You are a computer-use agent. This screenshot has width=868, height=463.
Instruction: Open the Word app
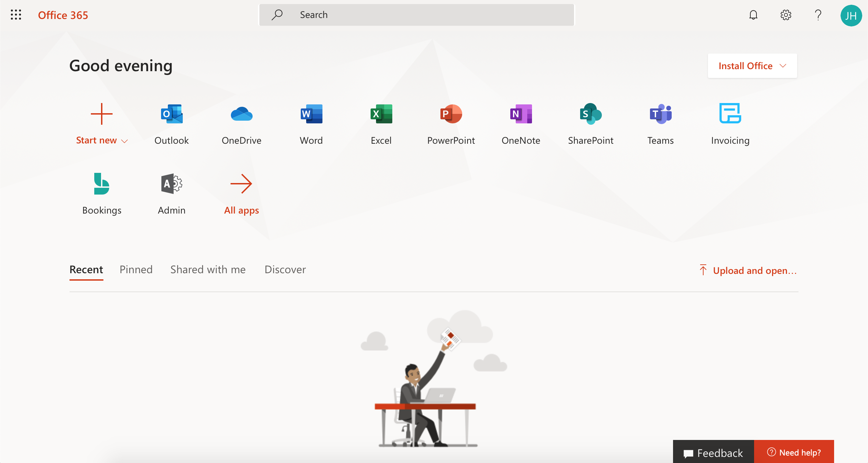tap(311, 124)
